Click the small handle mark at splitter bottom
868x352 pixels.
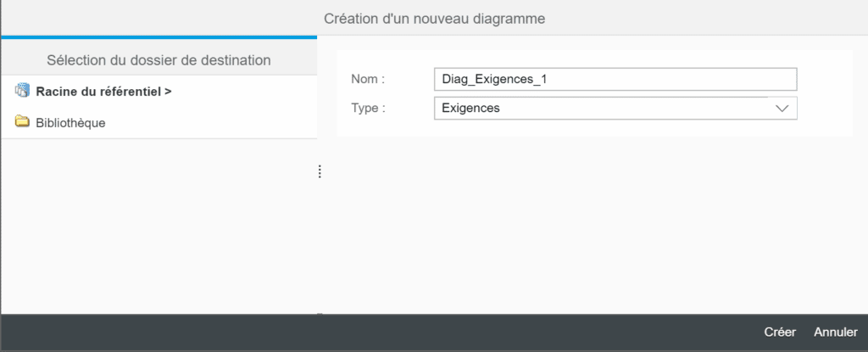320,314
